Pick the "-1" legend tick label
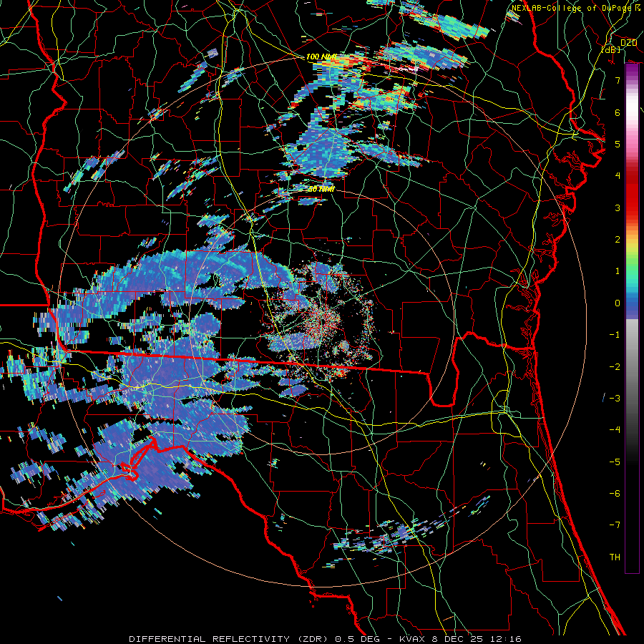The width and height of the screenshot is (644, 644). tap(615, 335)
